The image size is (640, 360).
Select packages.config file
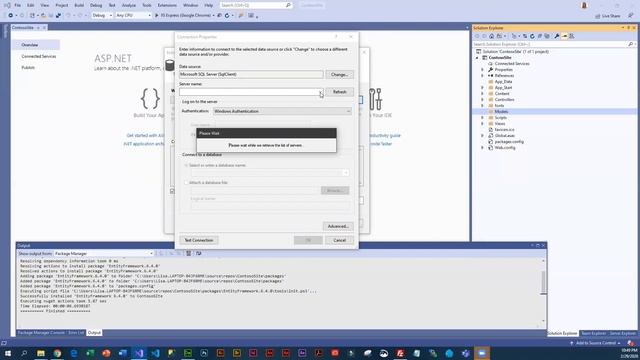pyautogui.click(x=509, y=142)
